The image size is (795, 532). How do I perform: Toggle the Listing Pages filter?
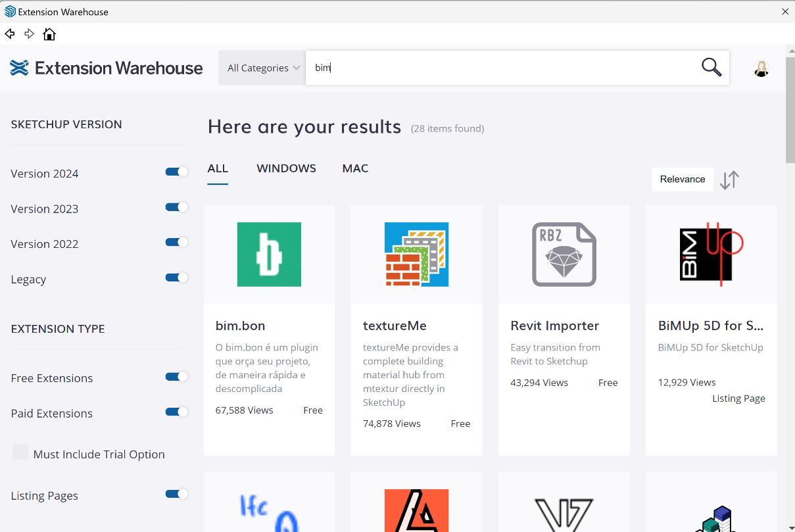click(176, 494)
